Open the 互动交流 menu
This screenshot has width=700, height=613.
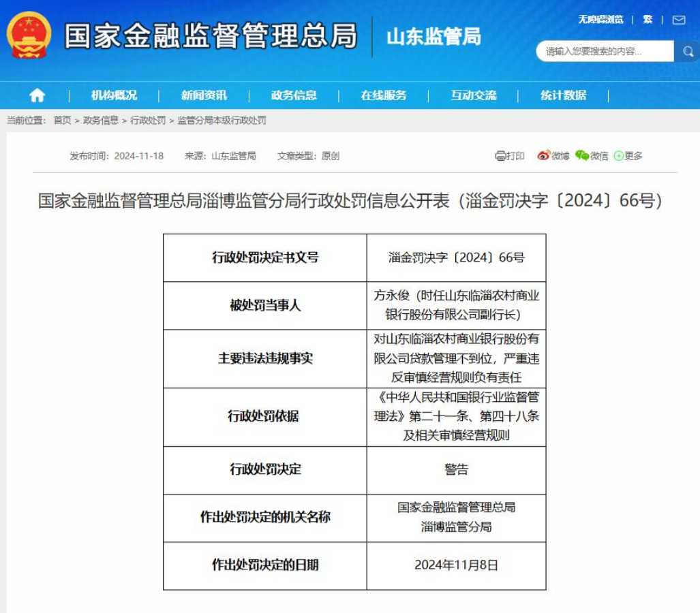[x=473, y=95]
